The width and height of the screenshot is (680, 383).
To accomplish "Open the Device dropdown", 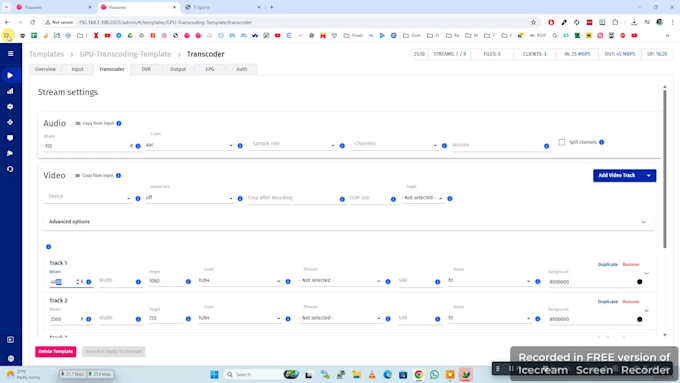I will tap(88, 197).
